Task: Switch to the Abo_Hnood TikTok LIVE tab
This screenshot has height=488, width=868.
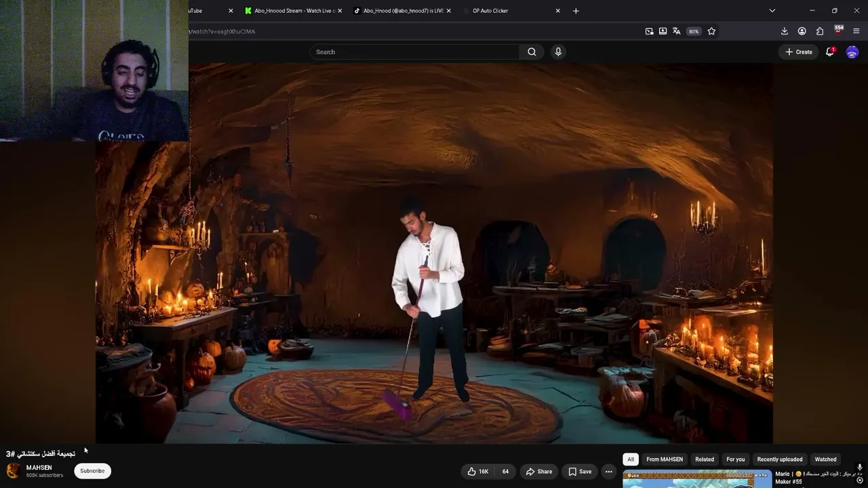Action: (403, 11)
